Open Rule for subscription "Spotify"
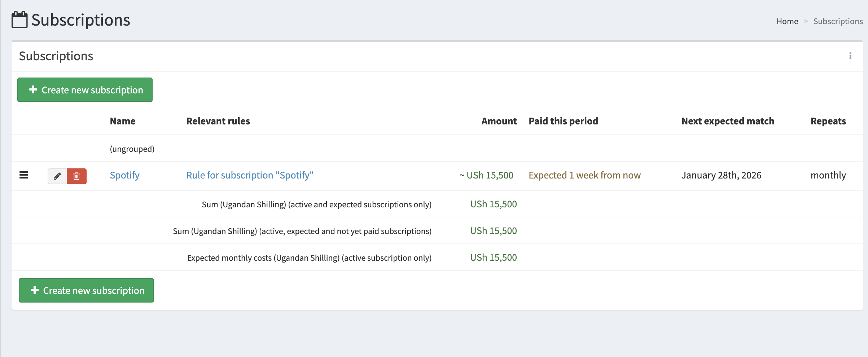Viewport: 868px width, 357px height. click(x=250, y=175)
